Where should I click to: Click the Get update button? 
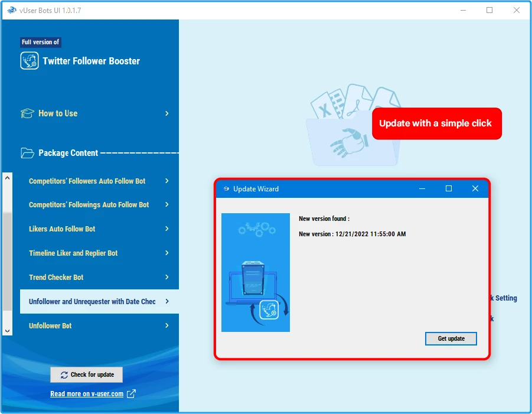tap(451, 338)
